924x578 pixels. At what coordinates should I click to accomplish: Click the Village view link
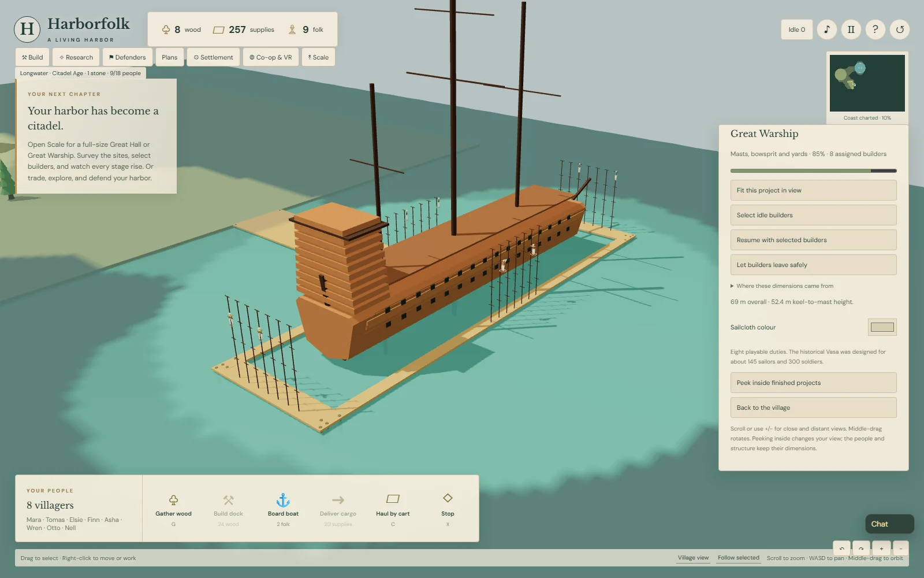693,558
